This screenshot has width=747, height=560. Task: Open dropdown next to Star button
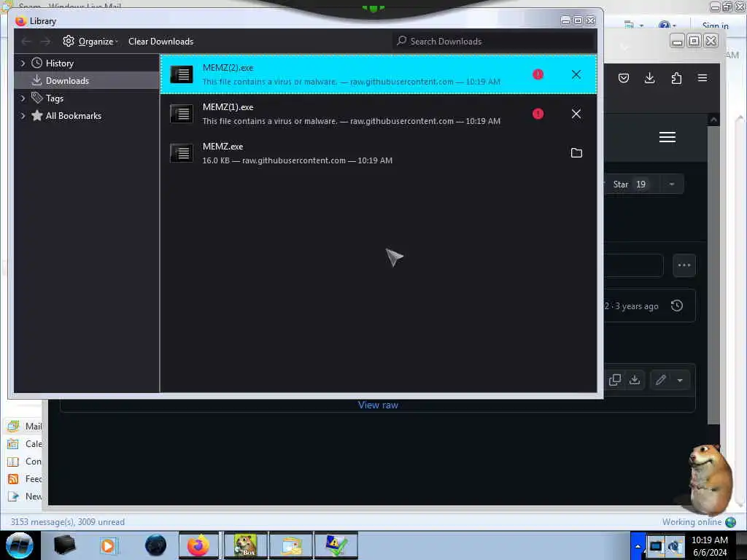672,184
